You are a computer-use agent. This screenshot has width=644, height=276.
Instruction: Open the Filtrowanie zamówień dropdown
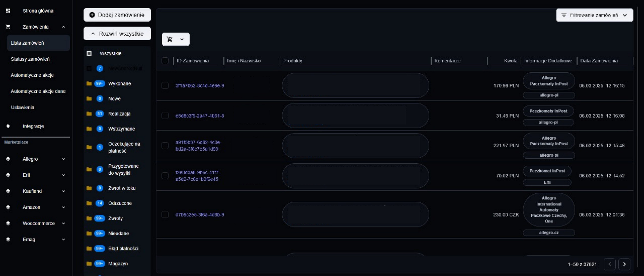point(595,15)
